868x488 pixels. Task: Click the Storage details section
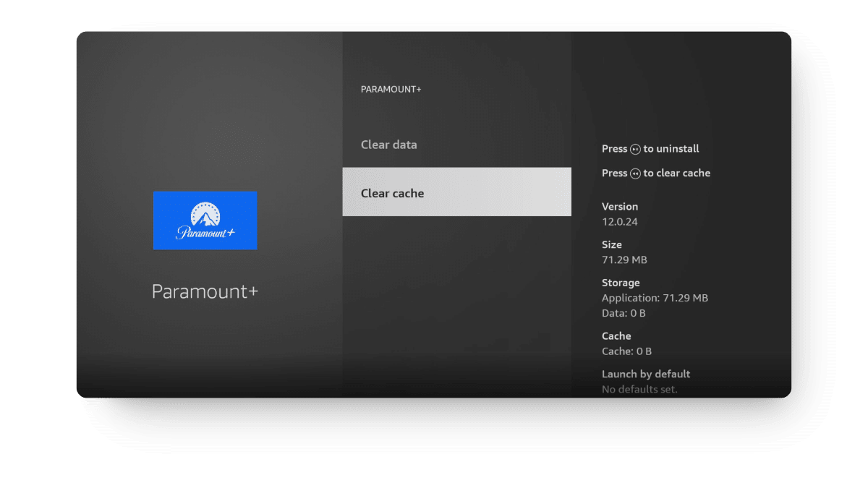coord(655,297)
